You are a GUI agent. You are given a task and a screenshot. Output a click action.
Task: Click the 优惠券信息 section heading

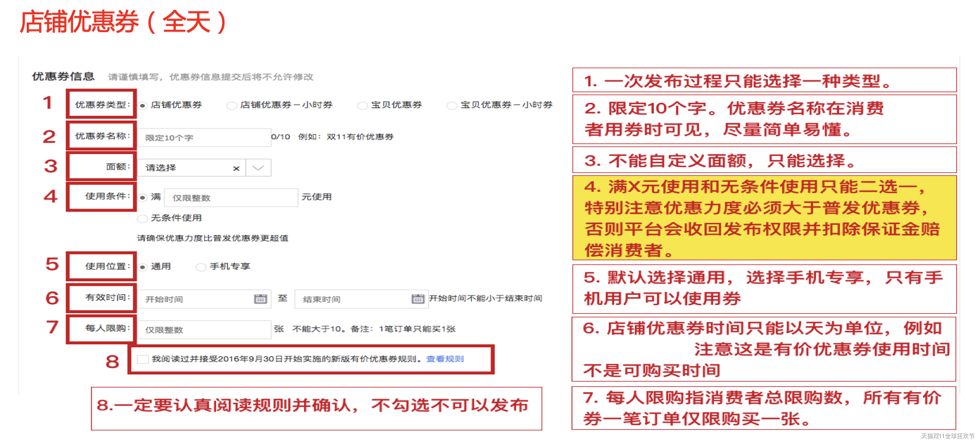coord(64,76)
